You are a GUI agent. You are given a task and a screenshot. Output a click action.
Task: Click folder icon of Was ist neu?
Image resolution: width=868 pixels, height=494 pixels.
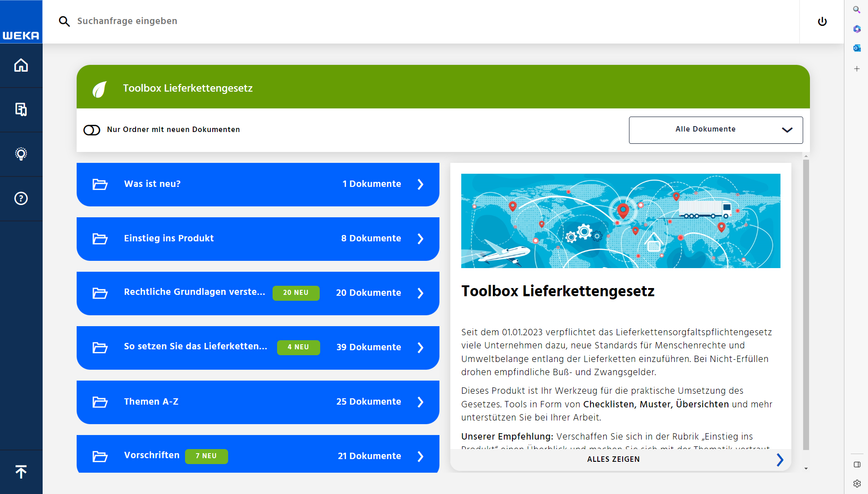coord(100,184)
